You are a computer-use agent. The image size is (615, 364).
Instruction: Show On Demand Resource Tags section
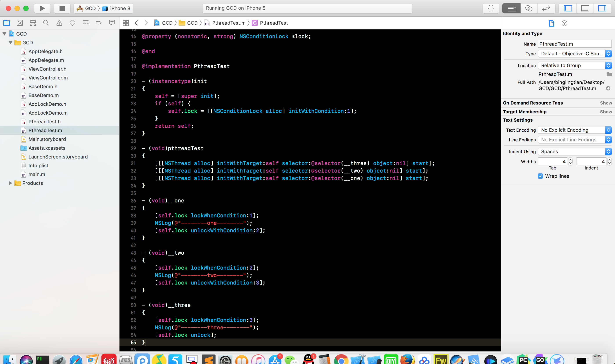click(606, 103)
